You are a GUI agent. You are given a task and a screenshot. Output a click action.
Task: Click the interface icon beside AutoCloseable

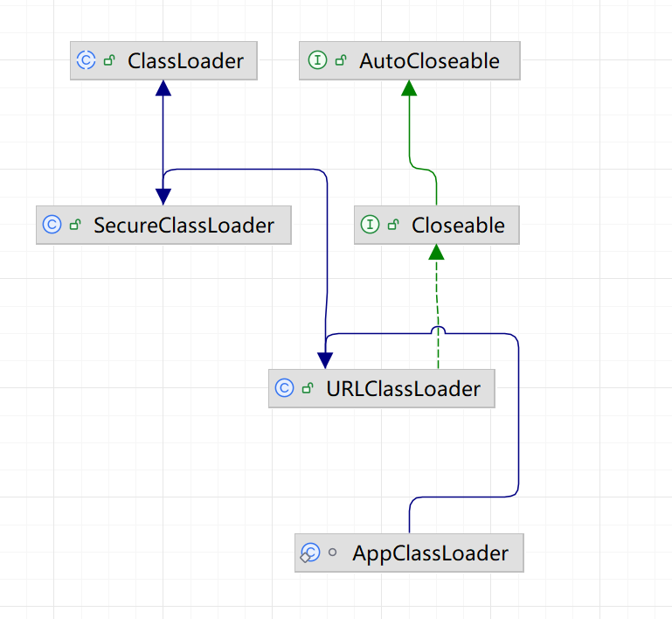click(317, 60)
